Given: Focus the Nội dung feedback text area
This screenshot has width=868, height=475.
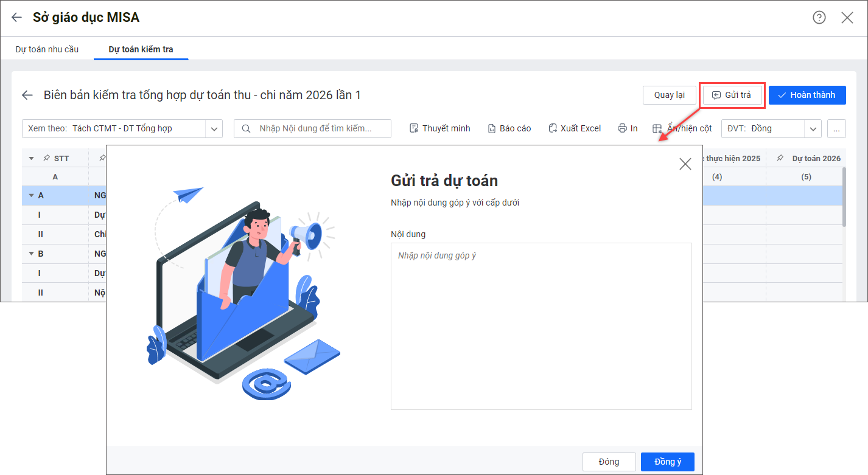Looking at the screenshot, I should coord(541,326).
